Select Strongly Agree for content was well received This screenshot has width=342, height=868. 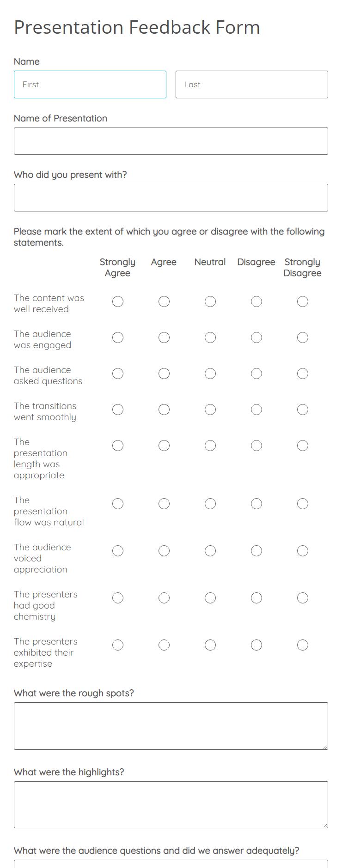pos(118,301)
